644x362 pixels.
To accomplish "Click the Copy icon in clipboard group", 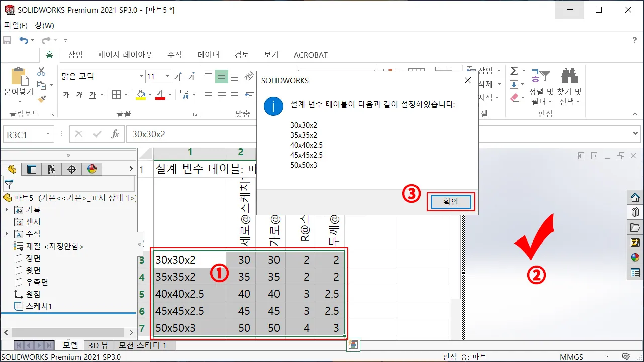I will click(41, 85).
